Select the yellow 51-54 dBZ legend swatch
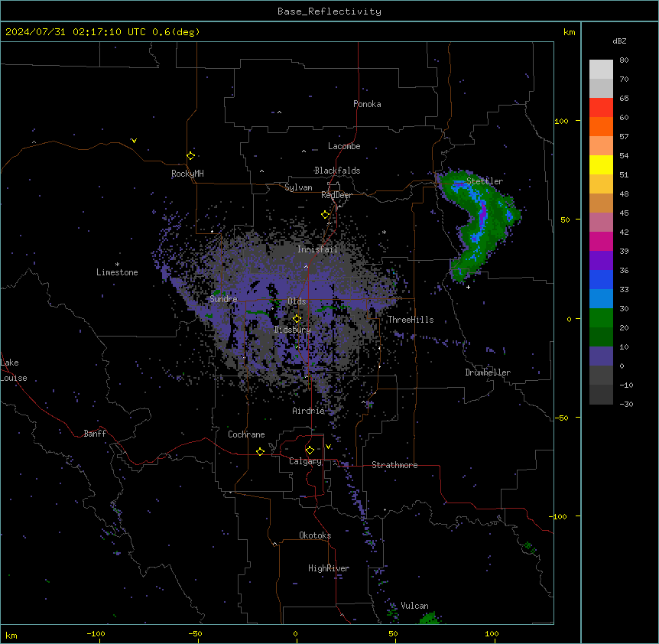 click(x=601, y=164)
